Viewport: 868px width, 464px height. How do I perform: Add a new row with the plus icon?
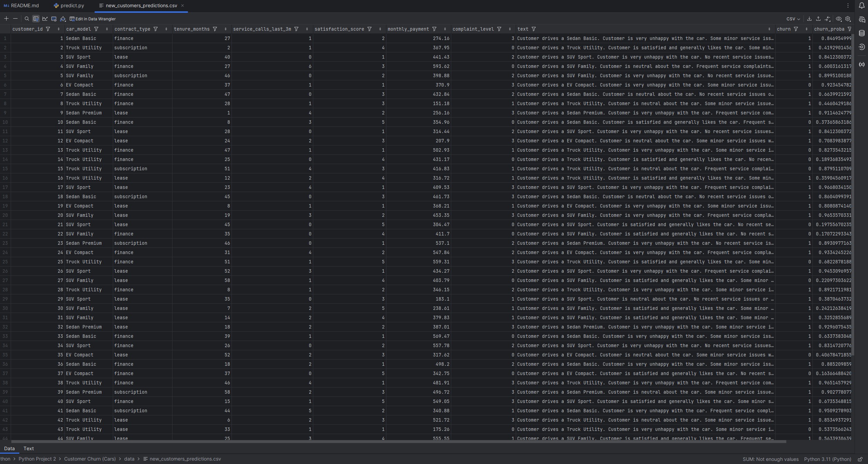6,19
